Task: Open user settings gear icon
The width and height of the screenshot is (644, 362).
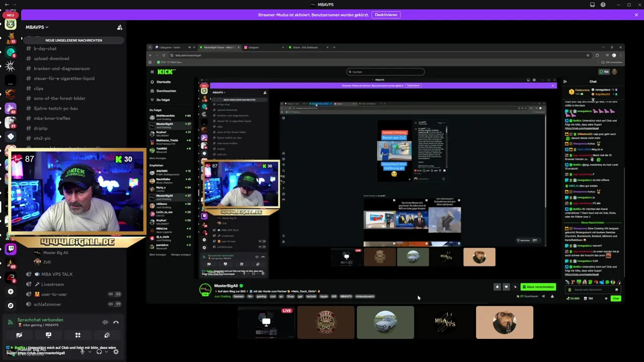Action: [x=116, y=351]
